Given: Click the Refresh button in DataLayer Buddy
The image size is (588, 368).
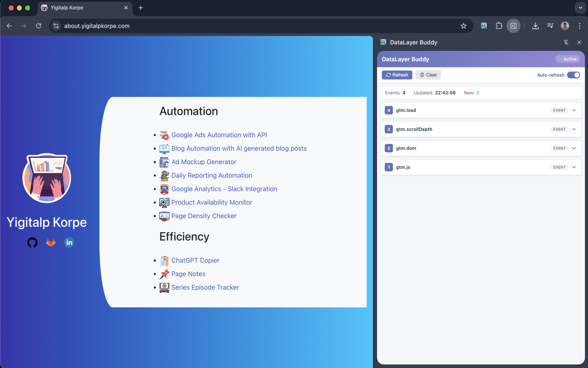Looking at the screenshot, I should click(397, 75).
